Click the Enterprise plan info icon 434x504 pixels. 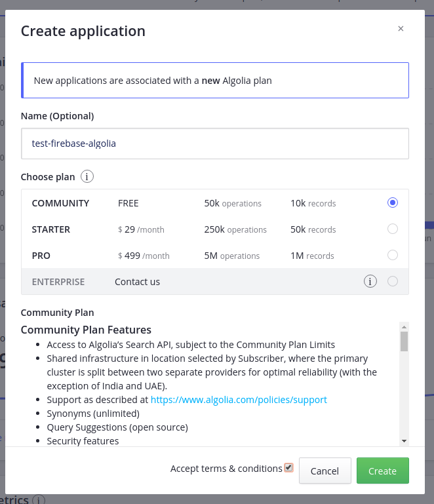pyautogui.click(x=370, y=281)
